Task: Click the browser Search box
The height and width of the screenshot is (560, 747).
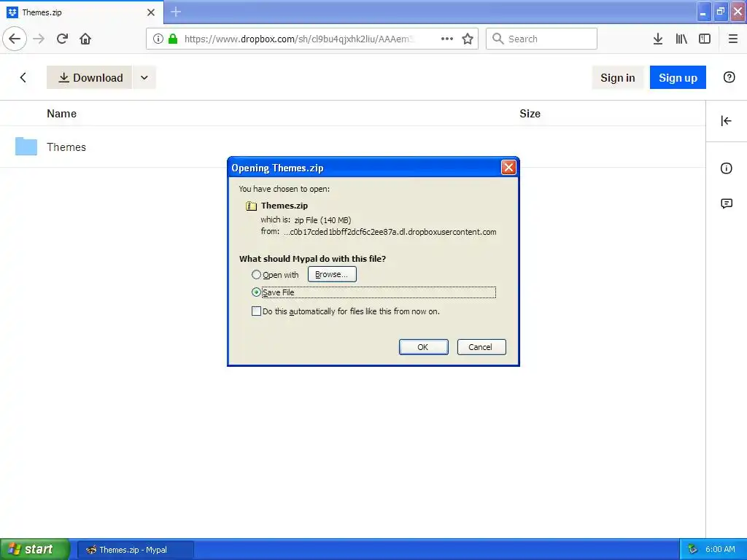Action: (x=541, y=39)
